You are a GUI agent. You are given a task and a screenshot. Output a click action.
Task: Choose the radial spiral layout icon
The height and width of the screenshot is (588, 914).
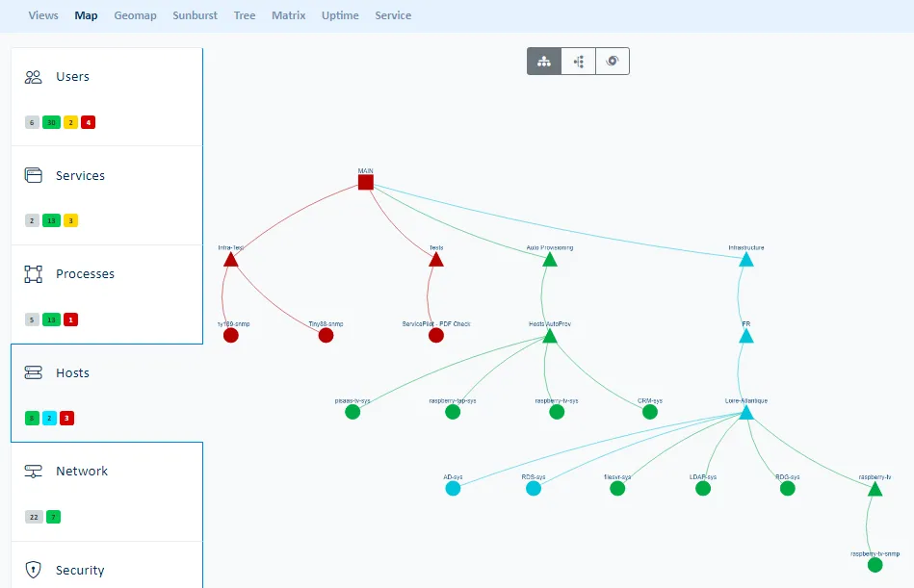click(x=612, y=62)
